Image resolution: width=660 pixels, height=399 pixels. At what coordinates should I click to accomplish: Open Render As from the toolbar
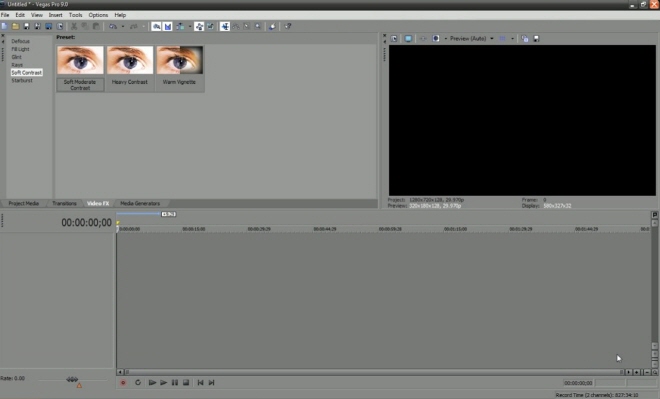[48, 26]
